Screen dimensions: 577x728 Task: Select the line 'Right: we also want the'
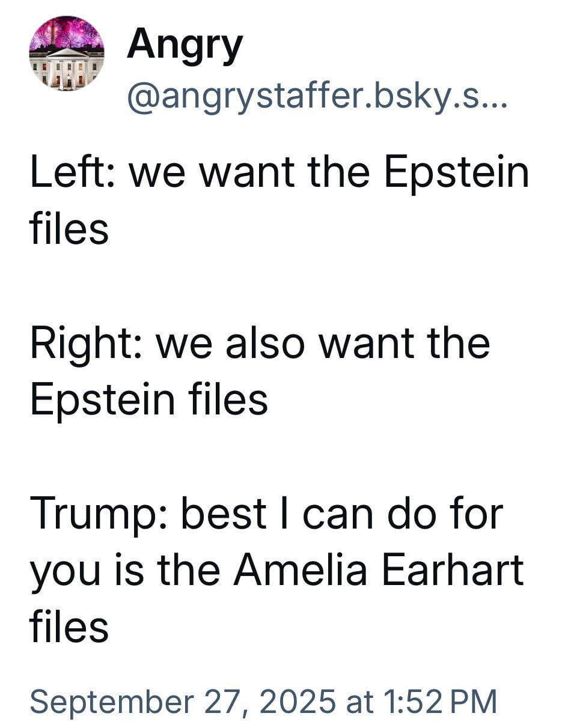pyautogui.click(x=260, y=345)
